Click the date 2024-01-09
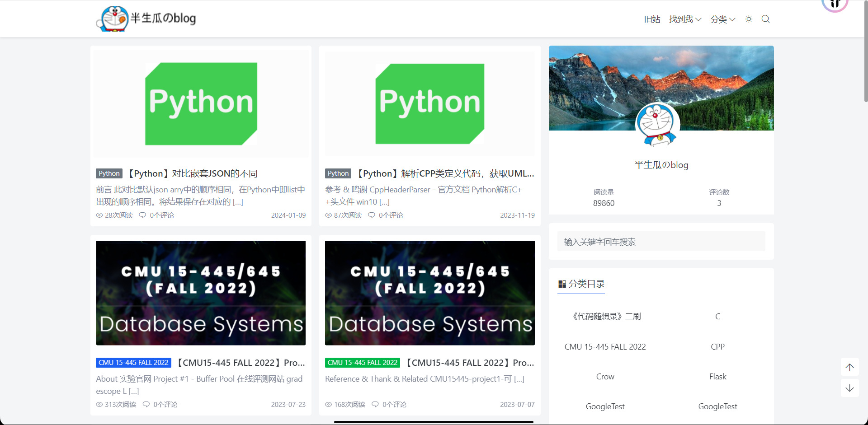 pyautogui.click(x=288, y=215)
